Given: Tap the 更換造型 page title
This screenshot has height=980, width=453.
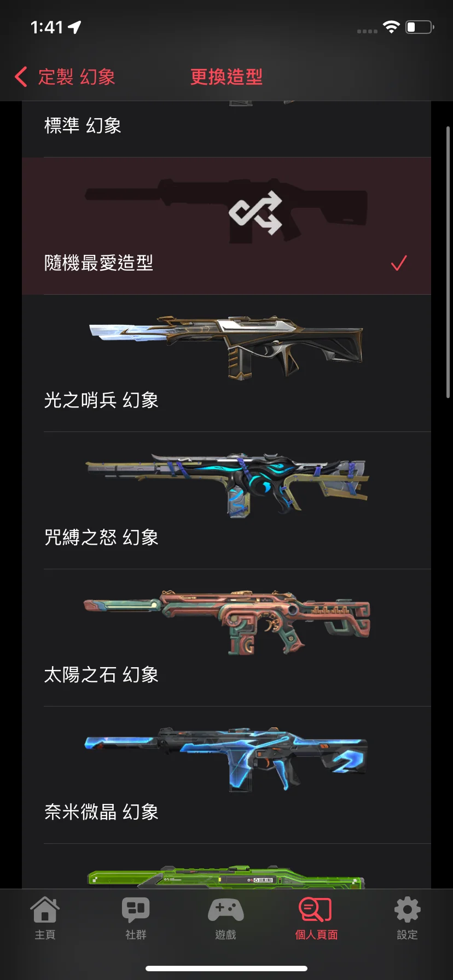Looking at the screenshot, I should (x=226, y=77).
